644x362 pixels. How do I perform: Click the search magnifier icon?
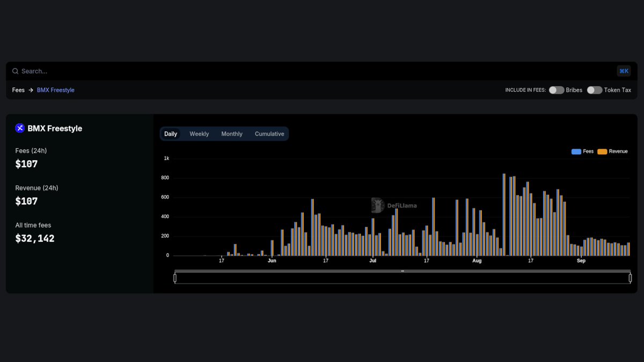click(x=16, y=71)
